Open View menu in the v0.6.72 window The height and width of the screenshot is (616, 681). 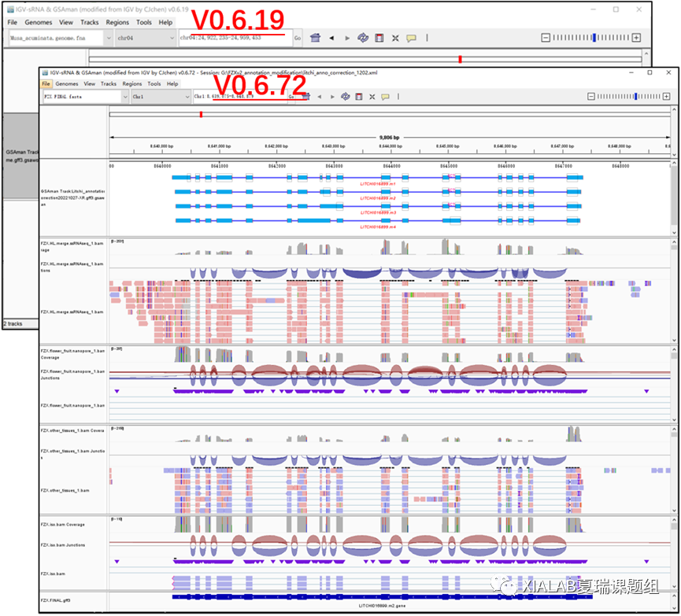point(90,83)
